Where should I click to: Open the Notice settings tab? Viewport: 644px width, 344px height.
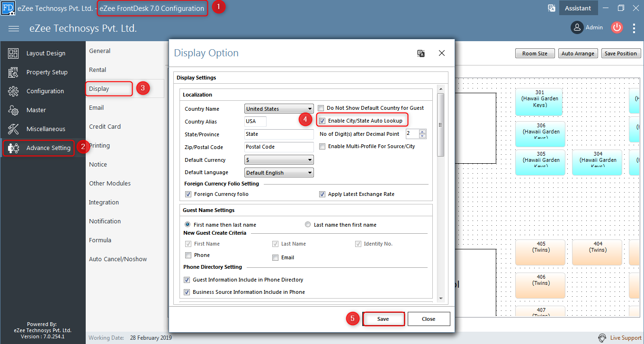[98, 164]
